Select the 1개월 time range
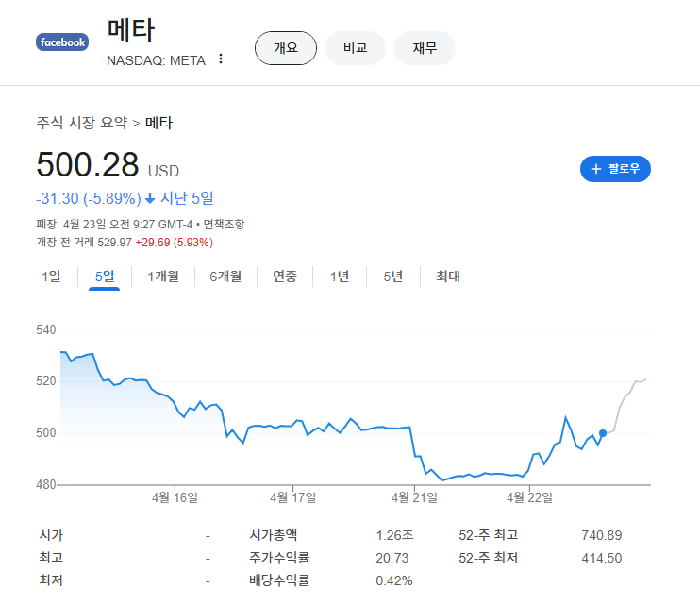 pyautogui.click(x=163, y=277)
